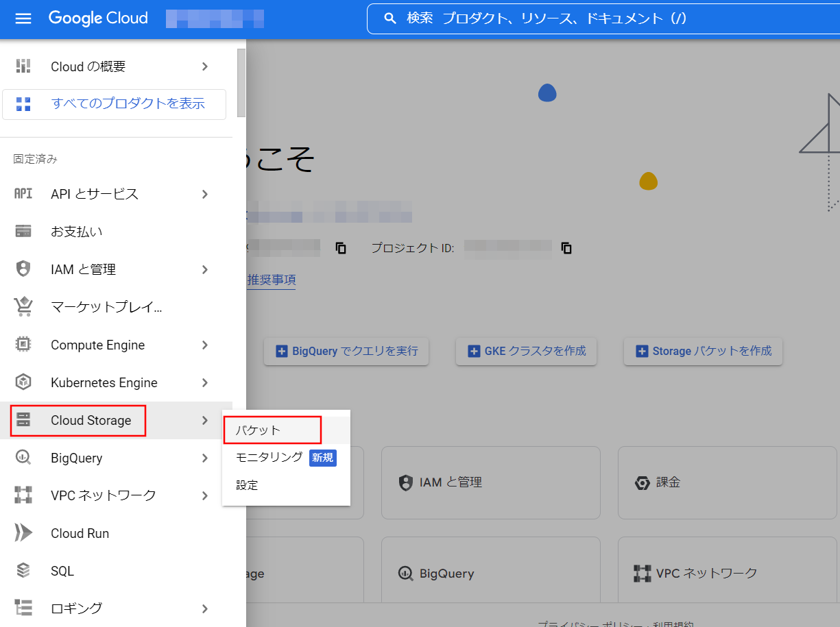This screenshot has width=840, height=627.
Task: Click the Google Cloud logo
Action: click(x=97, y=19)
